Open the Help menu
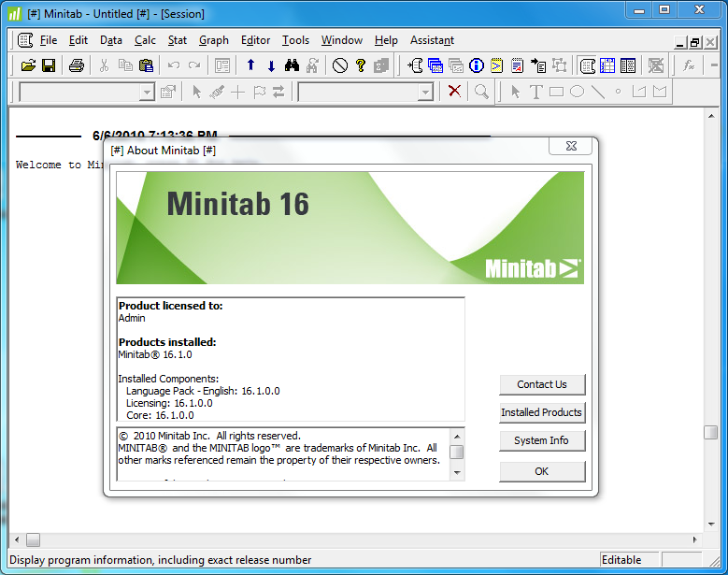The image size is (728, 575). [x=386, y=40]
